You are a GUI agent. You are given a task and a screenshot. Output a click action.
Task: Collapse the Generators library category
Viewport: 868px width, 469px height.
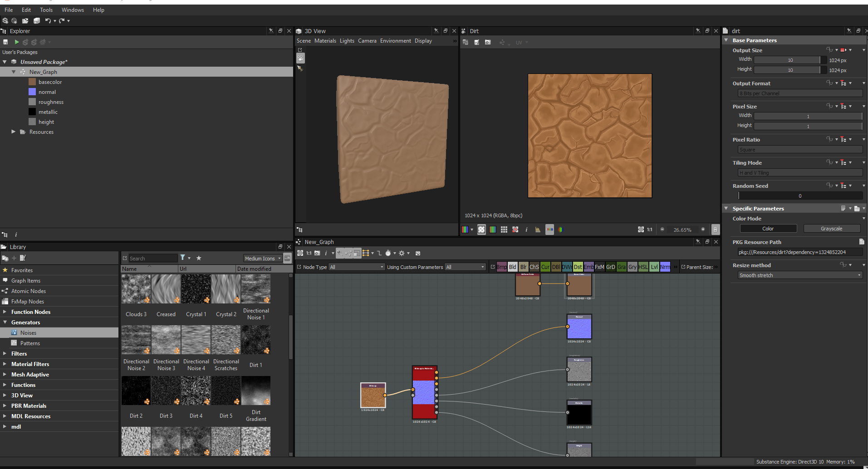5,322
